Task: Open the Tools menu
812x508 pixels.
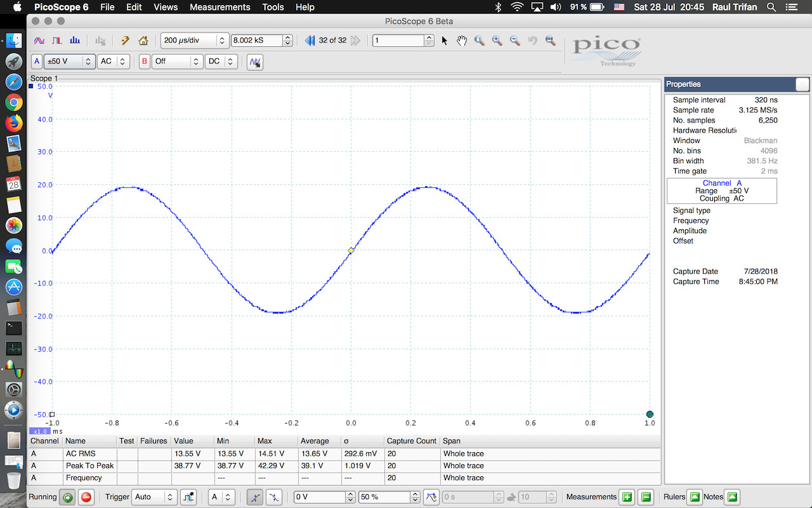Action: (273, 7)
